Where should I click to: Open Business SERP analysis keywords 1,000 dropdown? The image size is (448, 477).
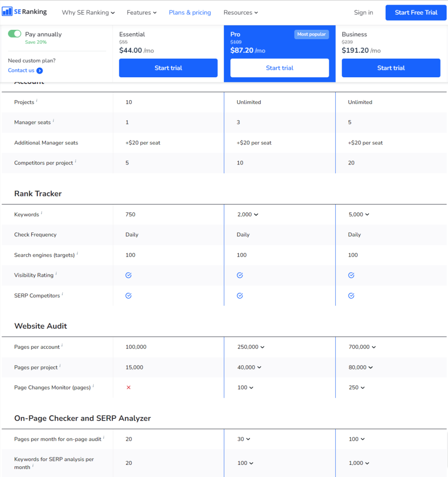359,463
